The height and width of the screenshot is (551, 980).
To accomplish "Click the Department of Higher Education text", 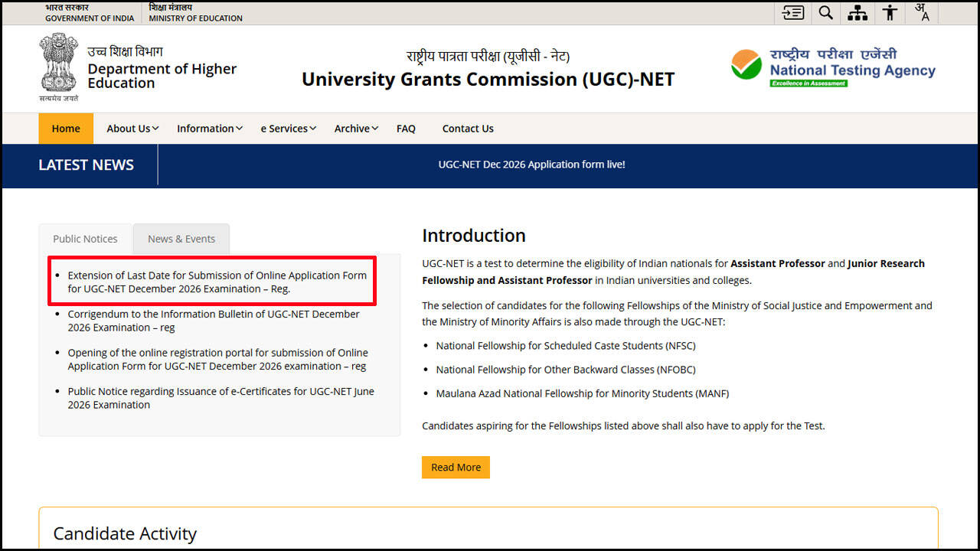I will (x=162, y=76).
